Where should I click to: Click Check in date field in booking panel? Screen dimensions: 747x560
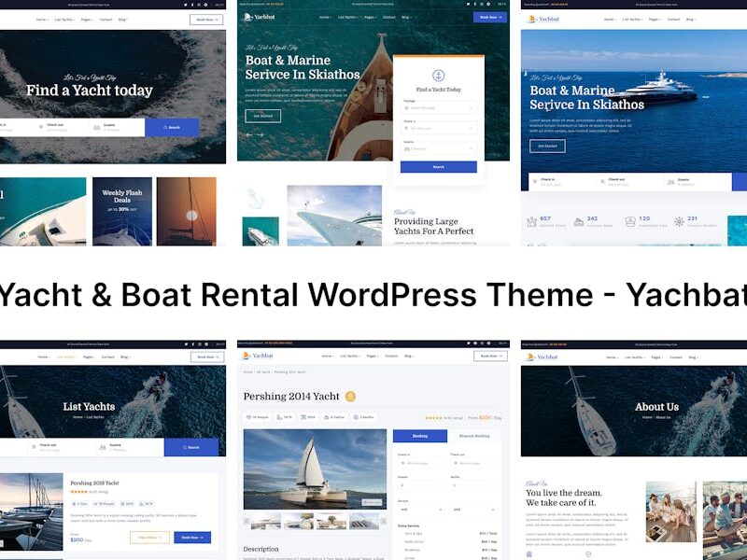pyautogui.click(x=422, y=463)
